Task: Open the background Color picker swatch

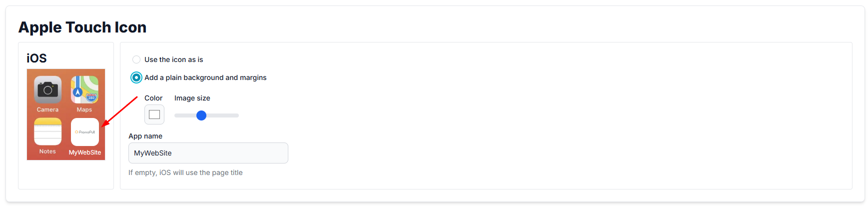Action: [x=154, y=114]
